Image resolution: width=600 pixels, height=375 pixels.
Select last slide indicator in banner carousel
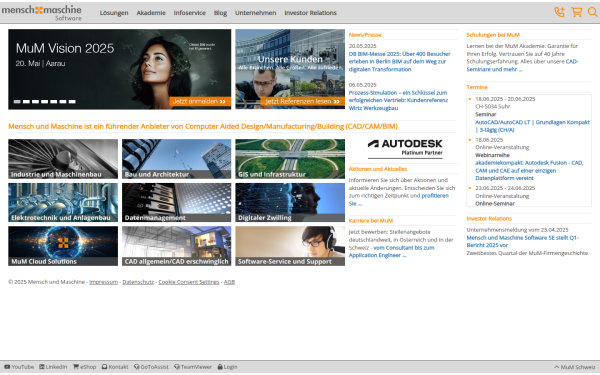tap(72, 101)
